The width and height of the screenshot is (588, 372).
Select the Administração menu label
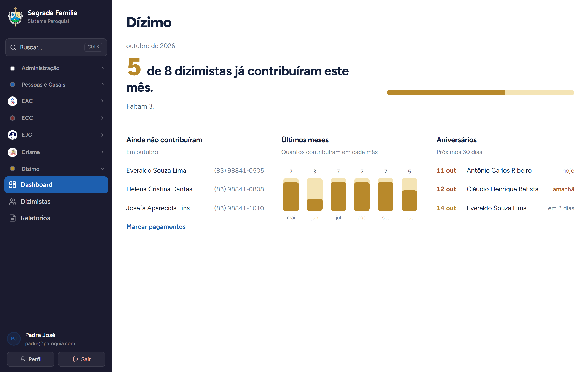(41, 68)
